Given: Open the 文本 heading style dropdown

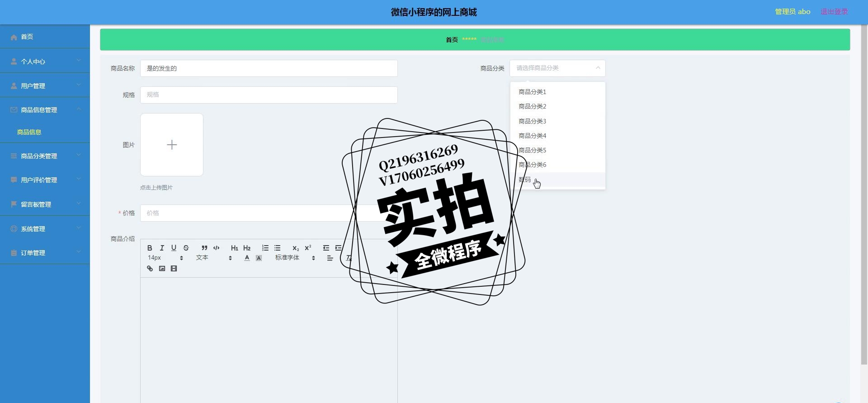Looking at the screenshot, I should point(214,258).
